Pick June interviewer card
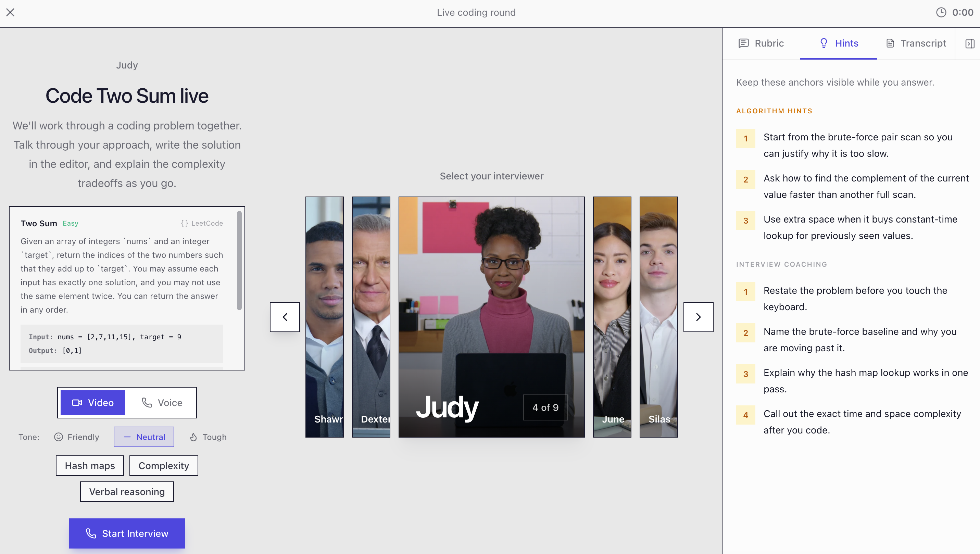Image resolution: width=980 pixels, height=554 pixels. click(612, 317)
